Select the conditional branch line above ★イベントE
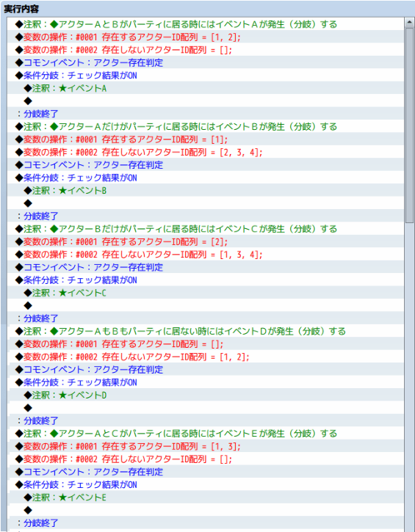This screenshot has width=415, height=532. (x=206, y=485)
